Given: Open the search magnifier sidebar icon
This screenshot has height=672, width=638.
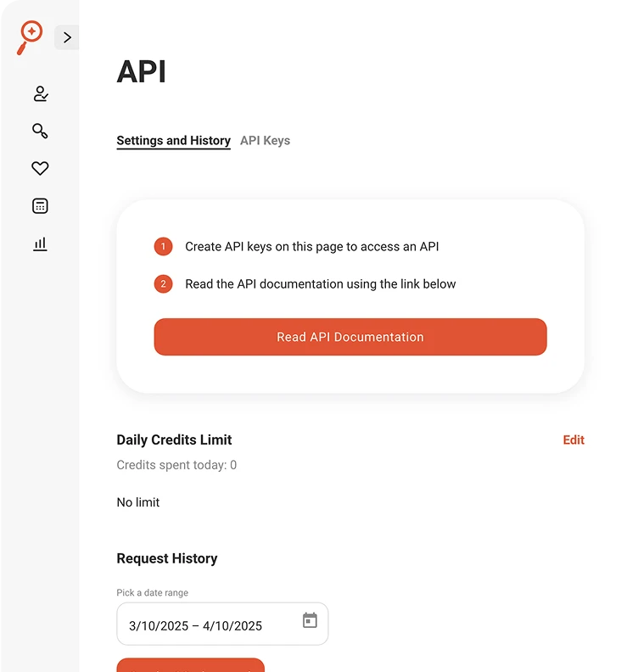Looking at the screenshot, I should point(40,131).
